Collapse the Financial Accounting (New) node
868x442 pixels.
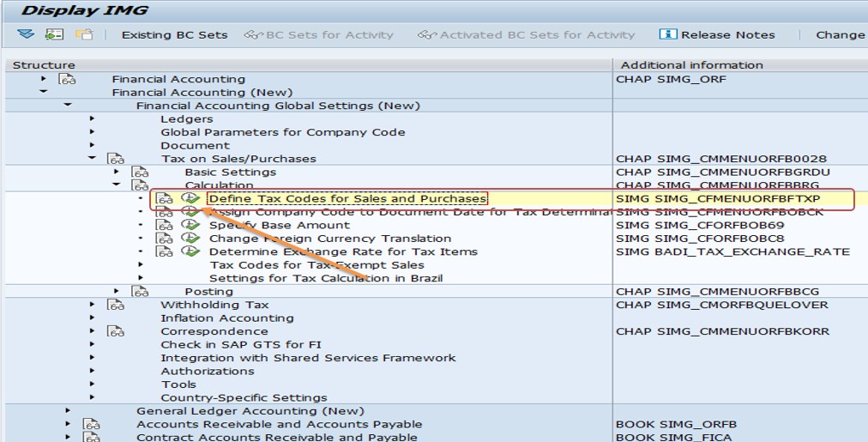click(43, 92)
